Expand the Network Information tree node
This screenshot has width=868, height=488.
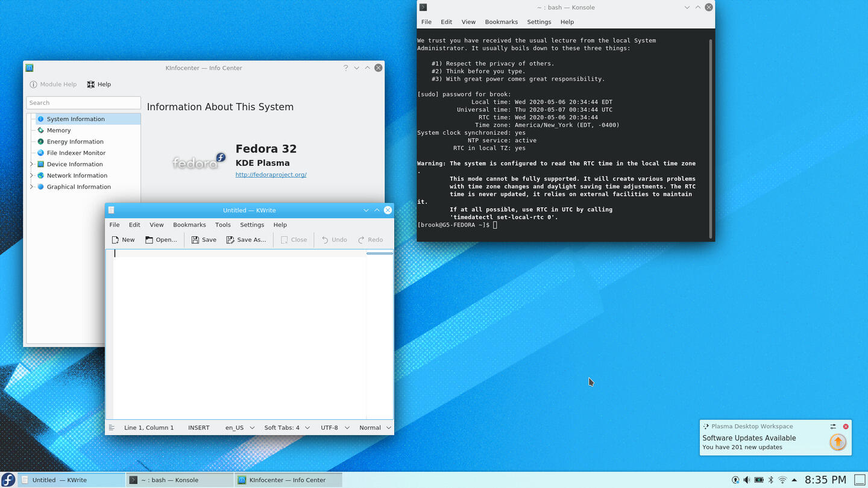click(x=31, y=176)
